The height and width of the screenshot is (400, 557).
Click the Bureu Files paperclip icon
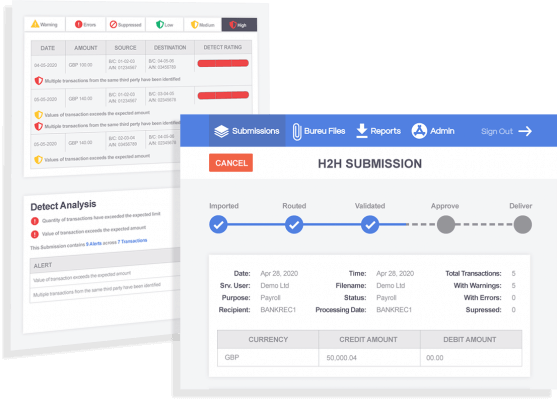(x=297, y=131)
